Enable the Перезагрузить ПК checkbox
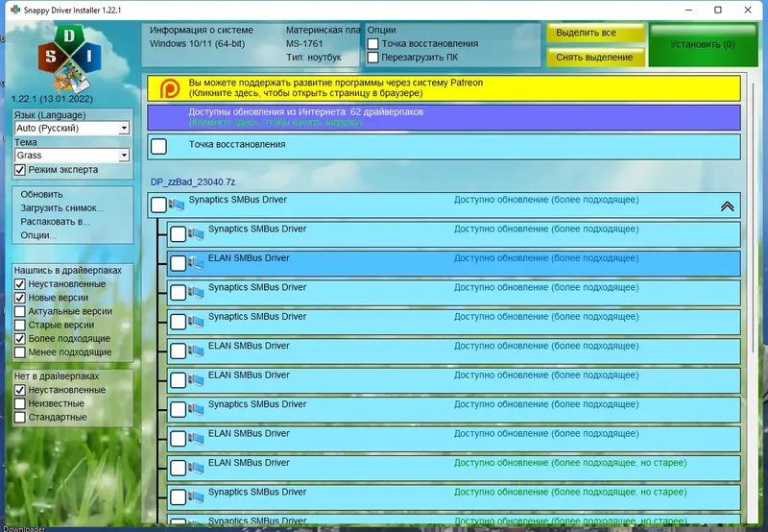768x532 pixels. [x=372, y=58]
